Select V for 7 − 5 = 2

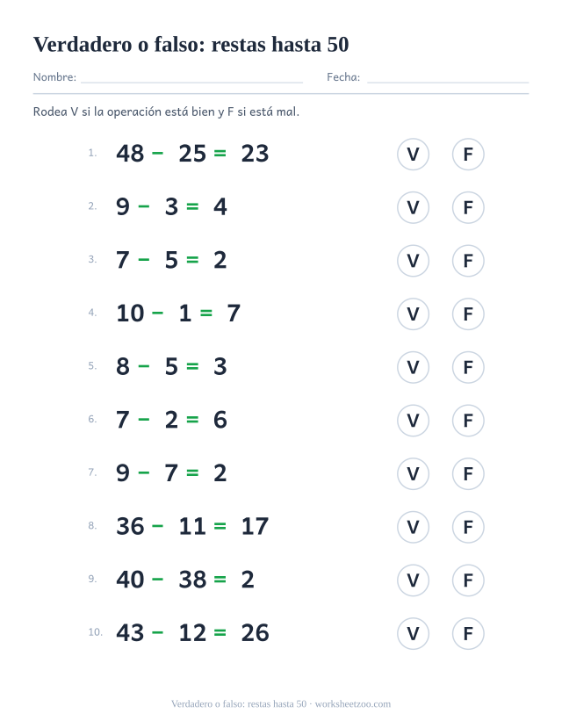(413, 261)
